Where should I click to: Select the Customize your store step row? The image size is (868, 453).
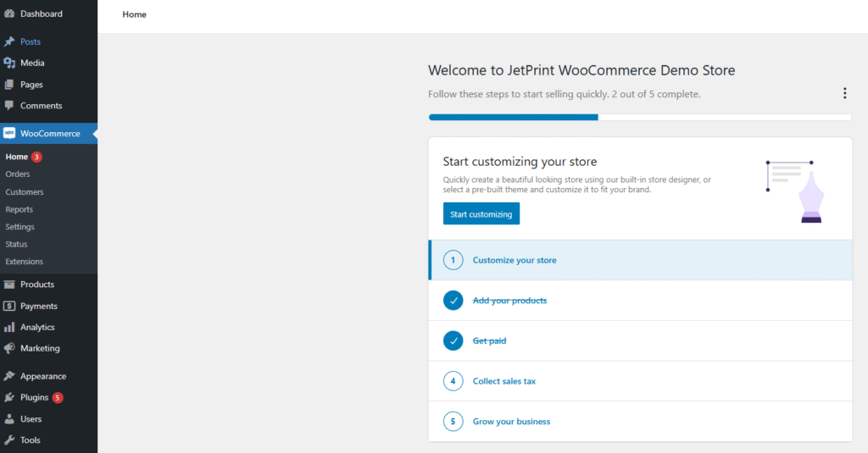[x=515, y=260]
